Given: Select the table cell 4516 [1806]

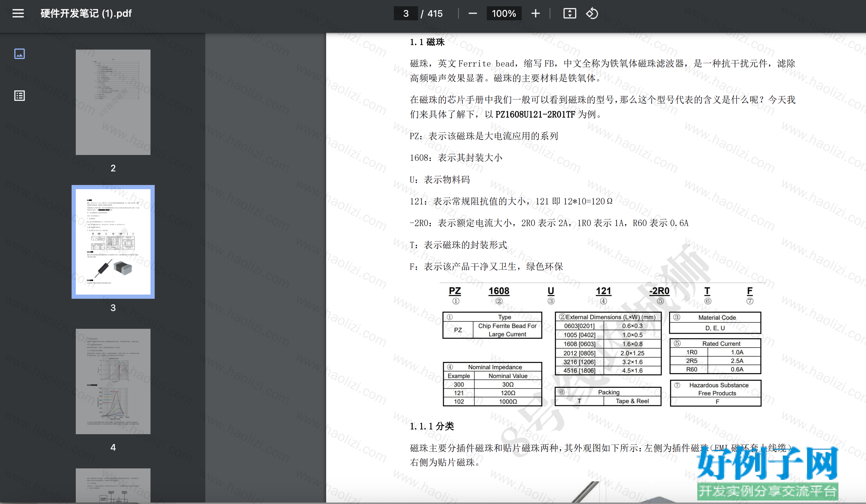Looking at the screenshot, I should click(580, 371).
